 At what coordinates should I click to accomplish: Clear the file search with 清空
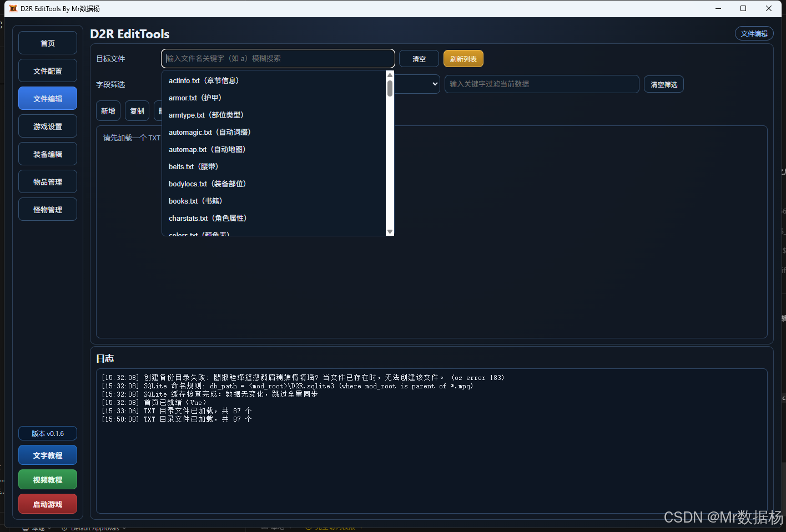click(419, 59)
